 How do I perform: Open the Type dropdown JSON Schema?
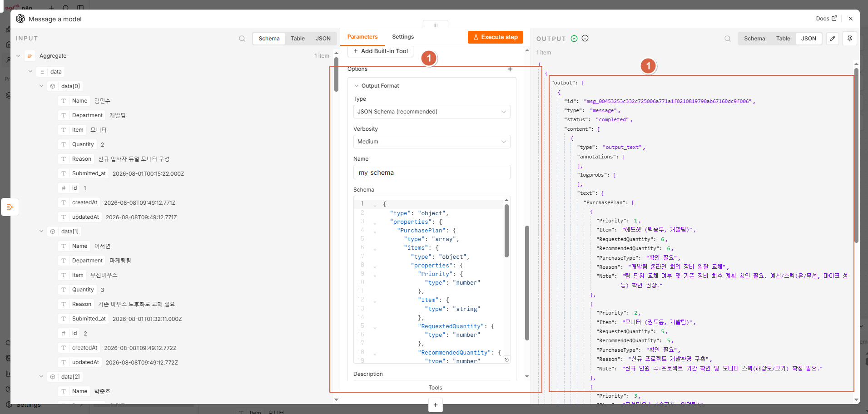pos(432,112)
